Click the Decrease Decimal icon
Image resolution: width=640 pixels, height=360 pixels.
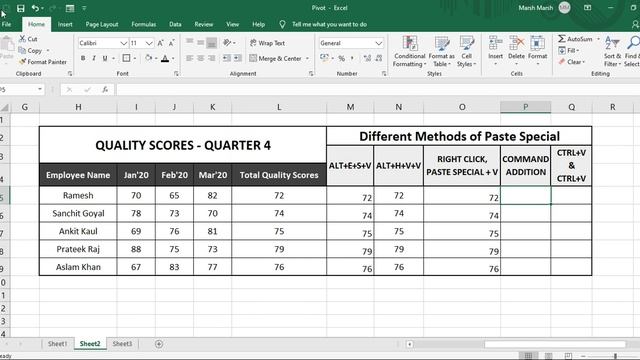[379, 58]
